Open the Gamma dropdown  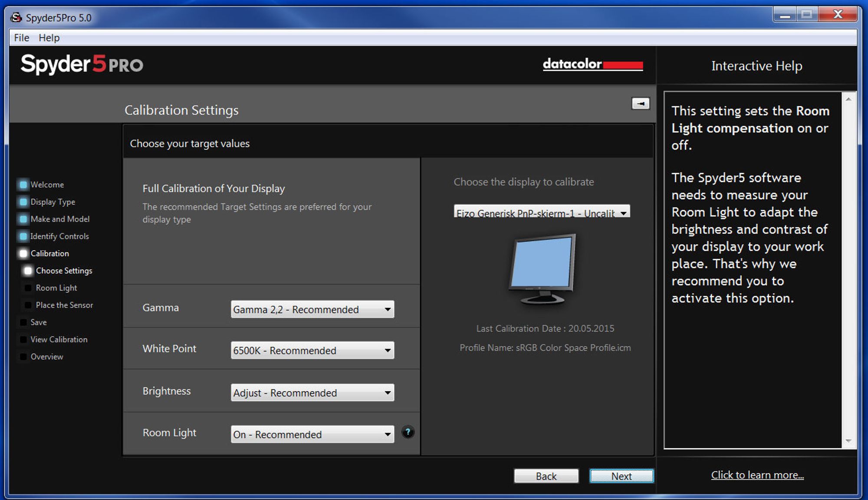(312, 309)
